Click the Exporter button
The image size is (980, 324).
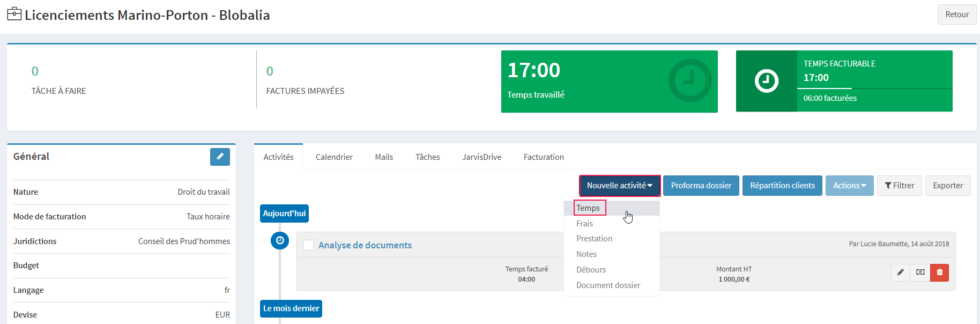tap(948, 186)
